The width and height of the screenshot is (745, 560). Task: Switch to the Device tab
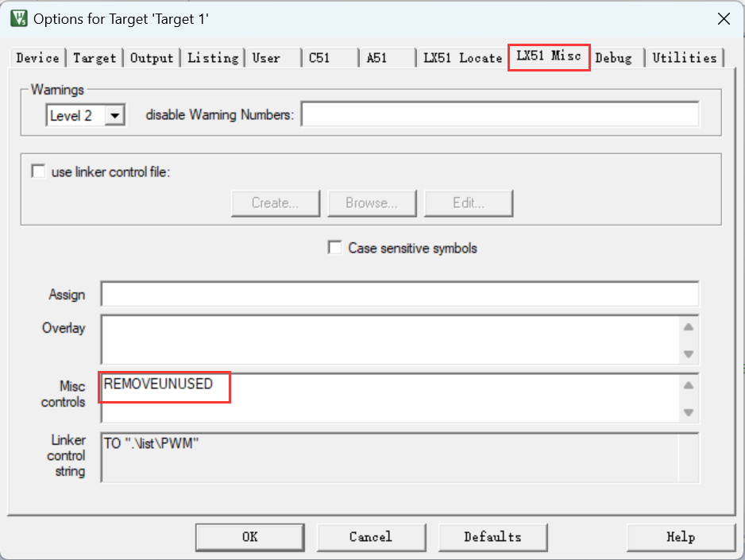coord(37,58)
